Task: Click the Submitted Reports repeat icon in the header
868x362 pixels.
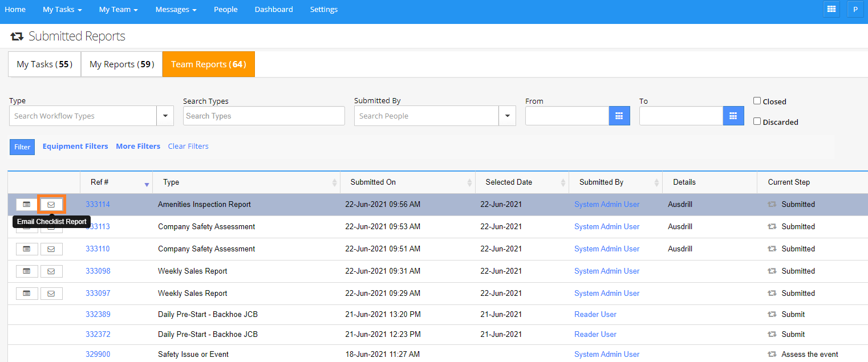Action: click(17, 35)
